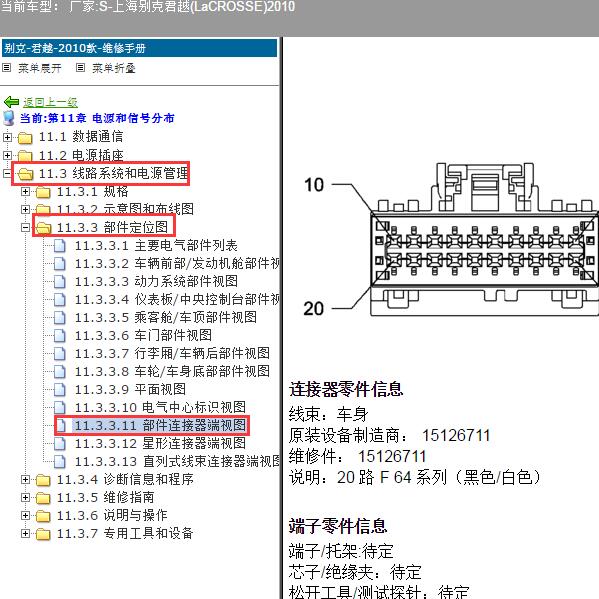Open 11.1 数据通信 tree item
This screenshot has width=599, height=599.
tap(81, 137)
